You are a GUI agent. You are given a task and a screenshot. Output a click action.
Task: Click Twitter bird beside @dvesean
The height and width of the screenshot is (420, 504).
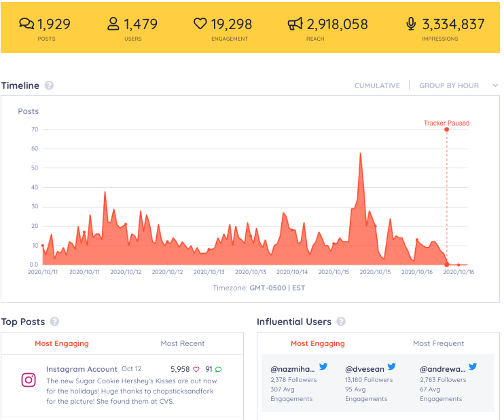(391, 366)
